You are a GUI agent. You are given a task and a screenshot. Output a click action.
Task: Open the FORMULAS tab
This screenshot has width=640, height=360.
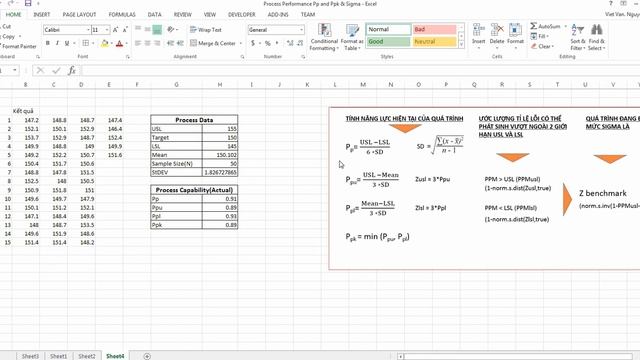tap(122, 15)
